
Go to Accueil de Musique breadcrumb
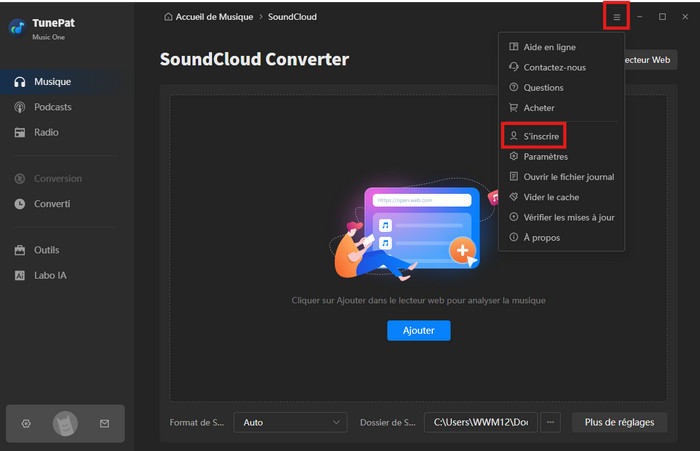214,17
